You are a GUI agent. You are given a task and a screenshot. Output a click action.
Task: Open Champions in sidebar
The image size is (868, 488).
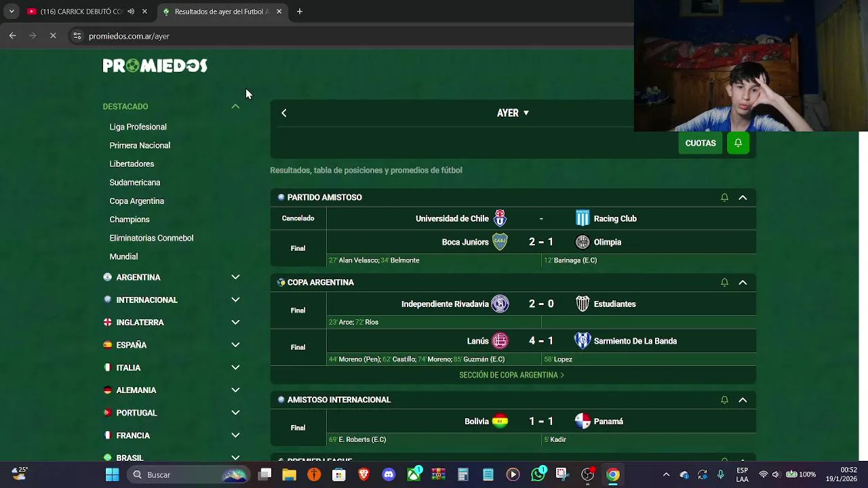[130, 220]
